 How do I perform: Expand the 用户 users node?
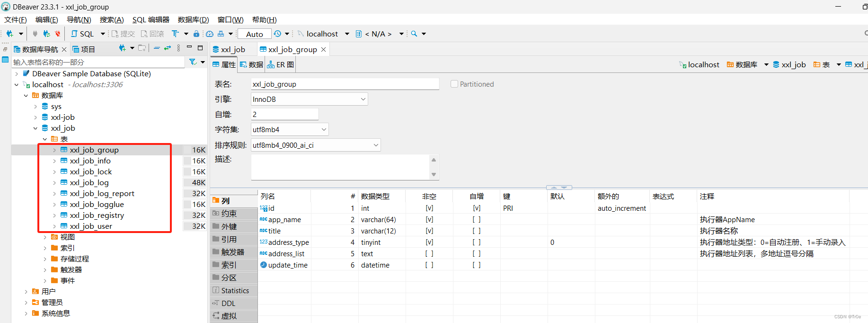pos(26,291)
